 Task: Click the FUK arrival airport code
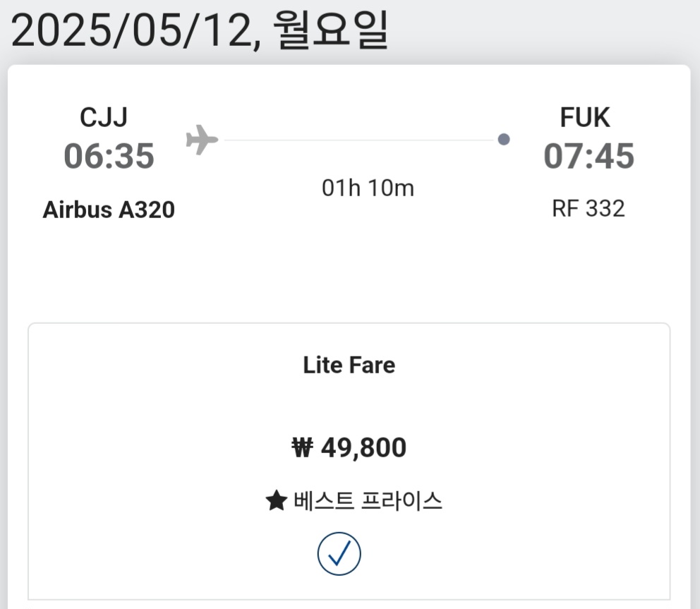click(x=585, y=118)
